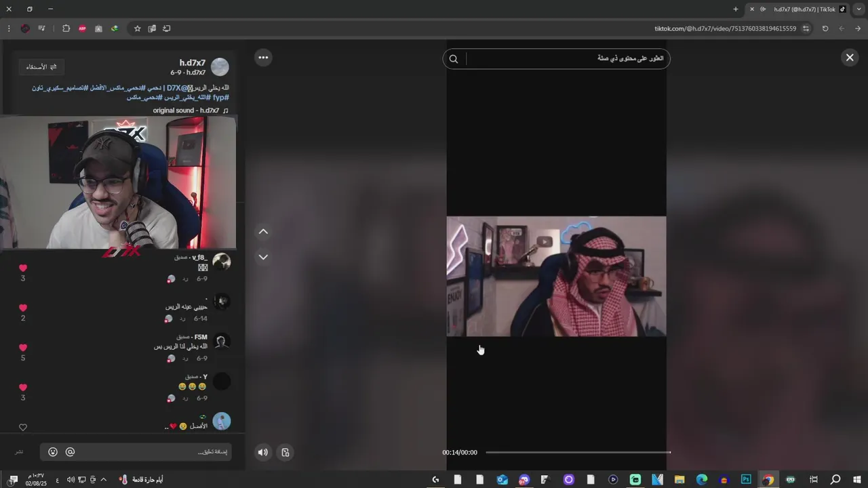The height and width of the screenshot is (488, 868).
Task: Open the h.d7x7 username link
Action: (192, 63)
